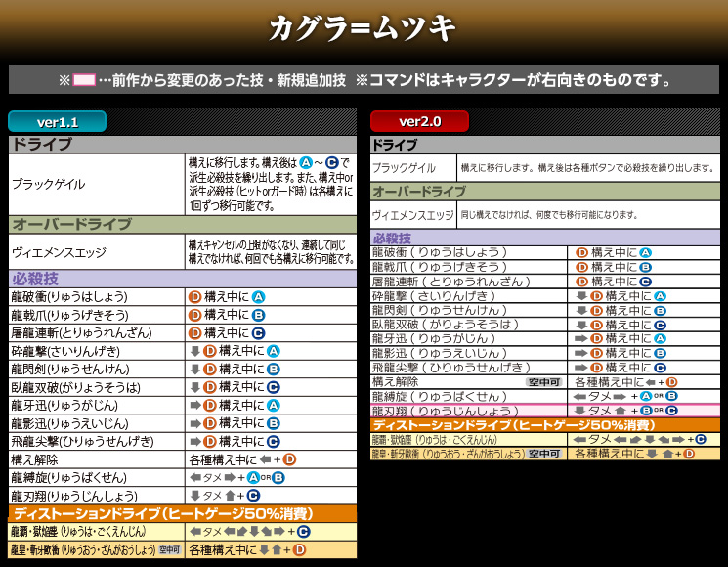The width and height of the screenshot is (728, 567).
Task: Click 砕龍撃(さいりんげき) in ver2.0
Action: click(x=434, y=296)
